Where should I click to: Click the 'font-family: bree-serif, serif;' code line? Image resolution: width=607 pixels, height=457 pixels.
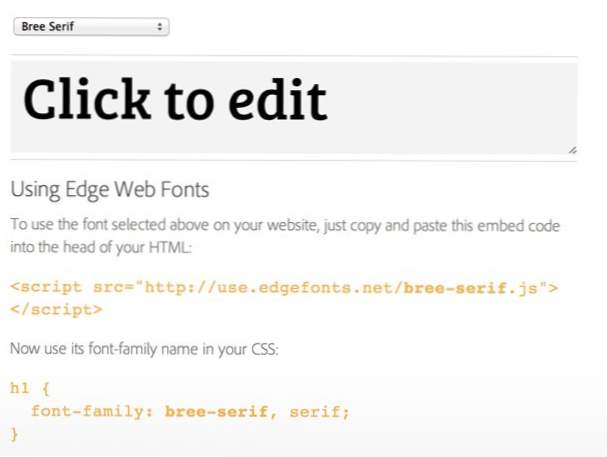(x=190, y=411)
